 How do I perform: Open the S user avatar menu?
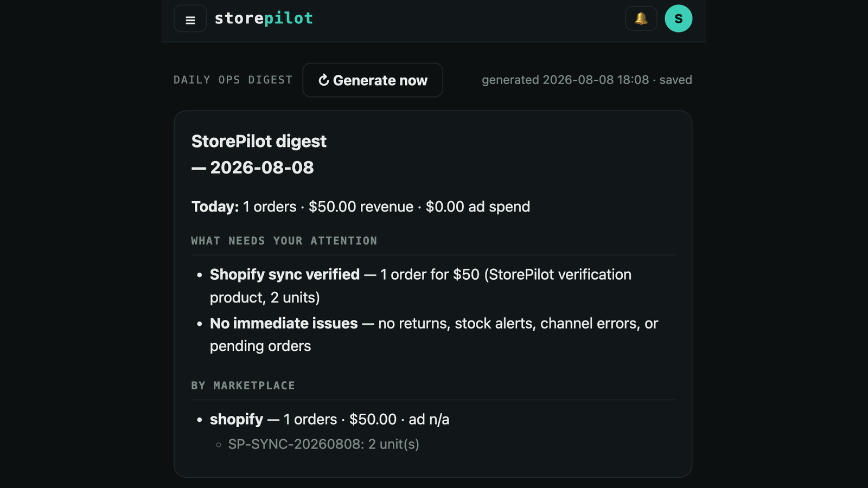point(678,18)
